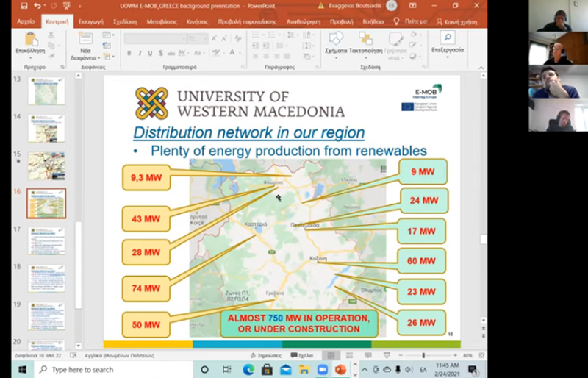This screenshot has height=378, width=588.
Task: Click the 9,3 MW callout box
Action: pos(146,177)
